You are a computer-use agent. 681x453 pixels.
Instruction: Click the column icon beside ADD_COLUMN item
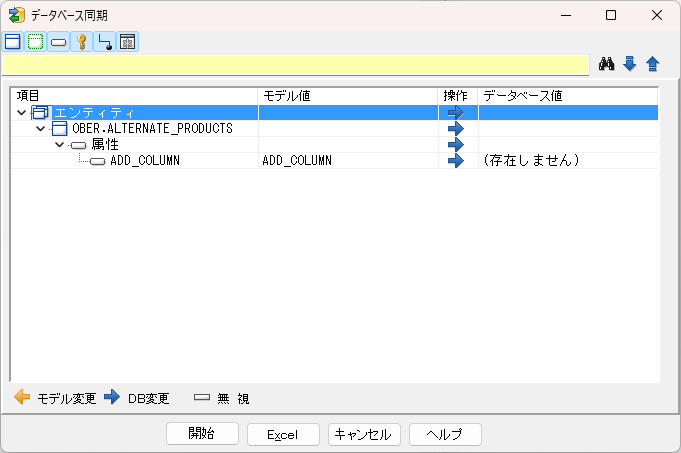pyautogui.click(x=97, y=162)
